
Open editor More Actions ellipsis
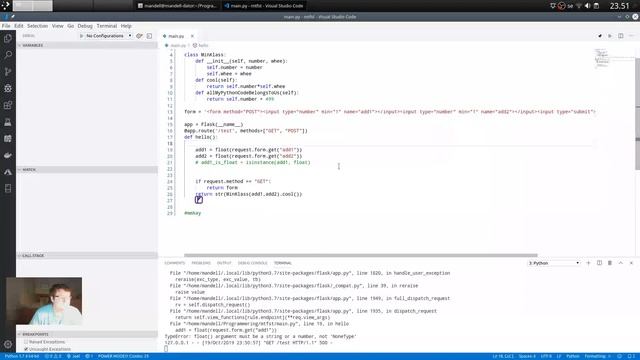pyautogui.click(x=631, y=36)
